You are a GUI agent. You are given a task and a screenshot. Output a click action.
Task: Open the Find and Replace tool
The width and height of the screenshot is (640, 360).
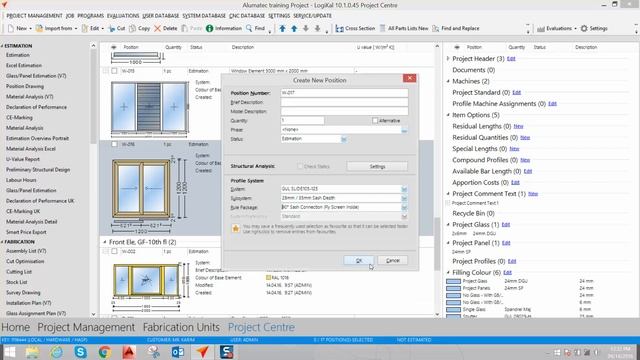456,28
